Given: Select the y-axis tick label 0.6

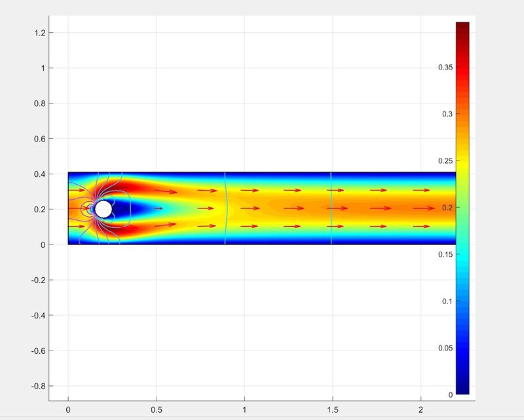Looking at the screenshot, I should 39,139.
